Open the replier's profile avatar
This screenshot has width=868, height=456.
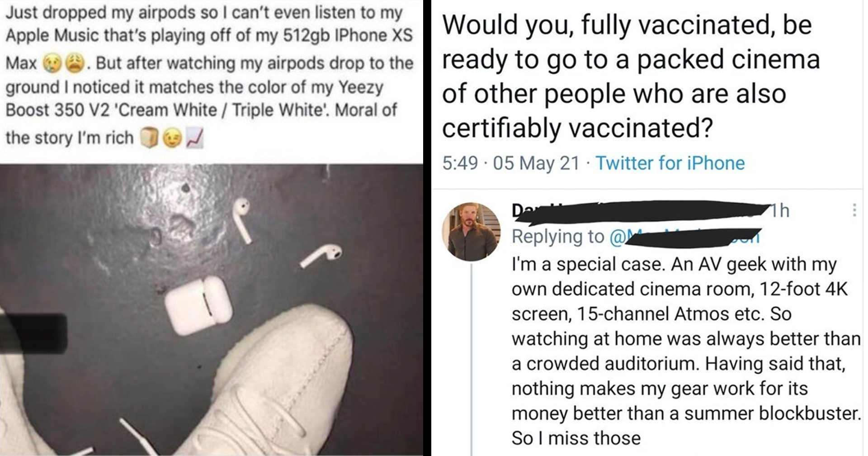click(471, 231)
